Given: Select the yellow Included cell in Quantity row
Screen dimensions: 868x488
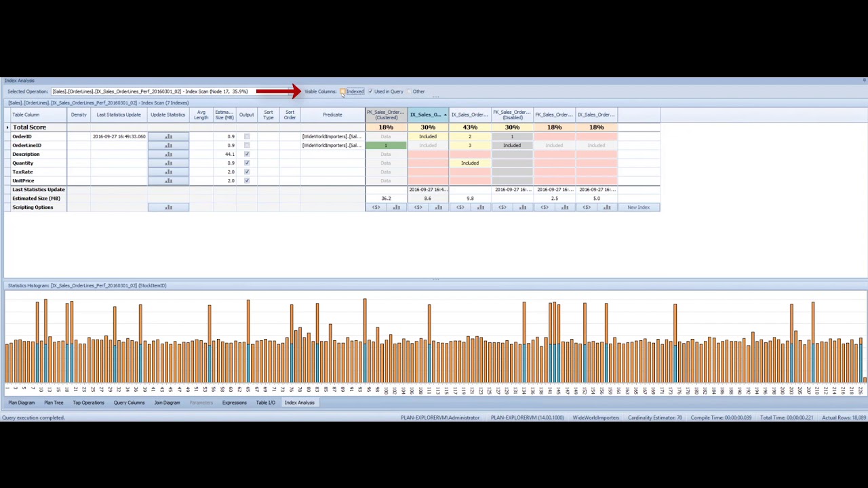Looking at the screenshot, I should [470, 163].
